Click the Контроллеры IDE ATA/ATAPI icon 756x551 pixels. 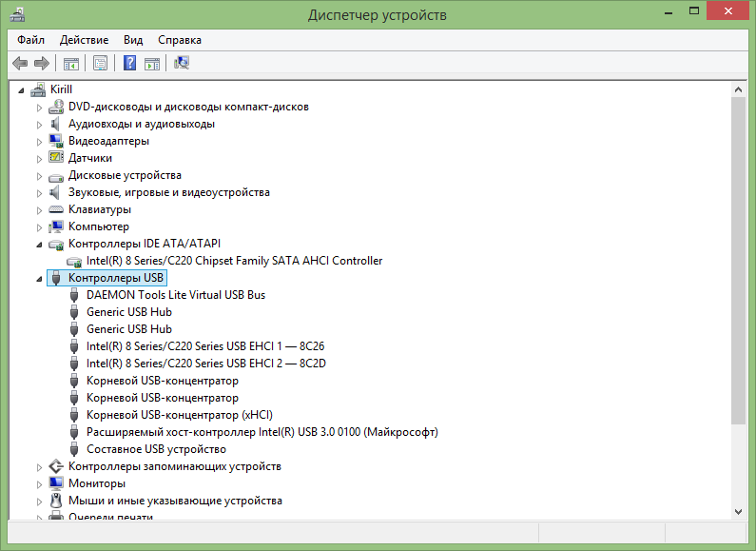click(56, 245)
